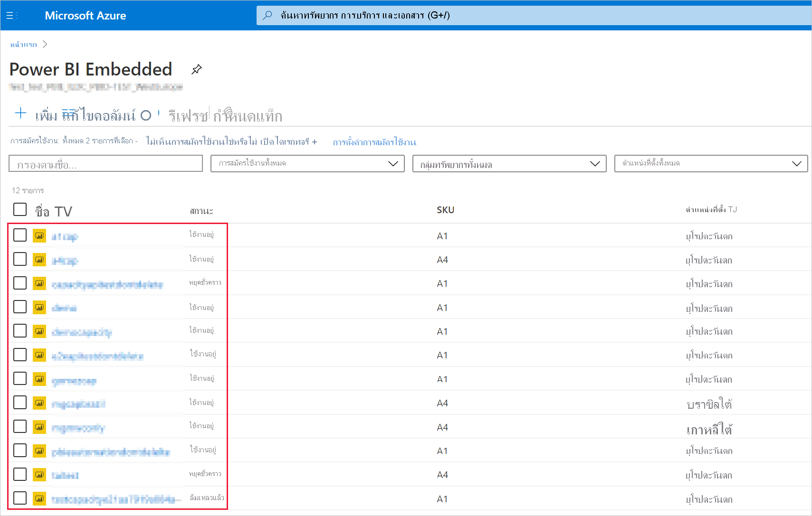Click the A4 SKU cell in the Korea South row
The height and width of the screenshot is (516, 812).
pyautogui.click(x=442, y=427)
